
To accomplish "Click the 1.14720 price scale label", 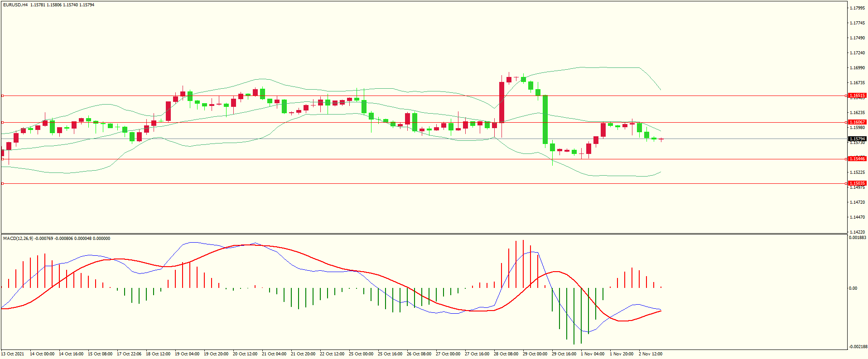I will (x=857, y=202).
